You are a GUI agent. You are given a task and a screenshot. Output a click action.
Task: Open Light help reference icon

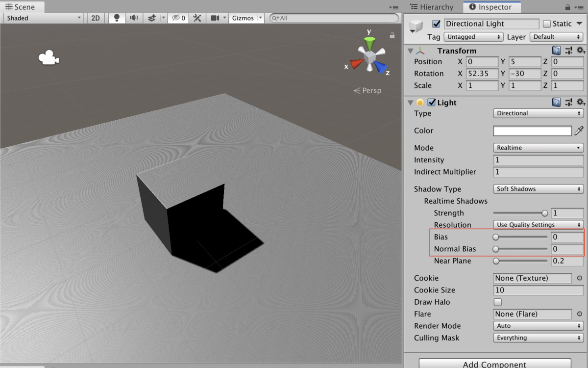click(556, 102)
